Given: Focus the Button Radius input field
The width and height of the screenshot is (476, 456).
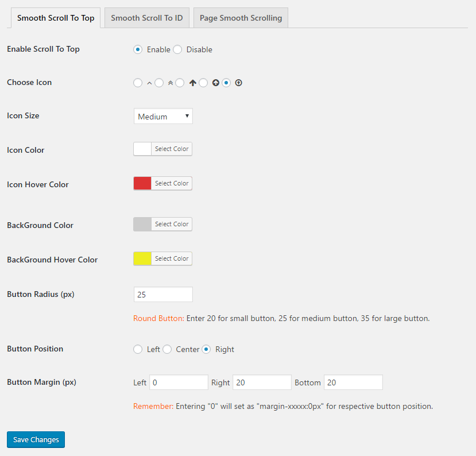Looking at the screenshot, I should [163, 295].
